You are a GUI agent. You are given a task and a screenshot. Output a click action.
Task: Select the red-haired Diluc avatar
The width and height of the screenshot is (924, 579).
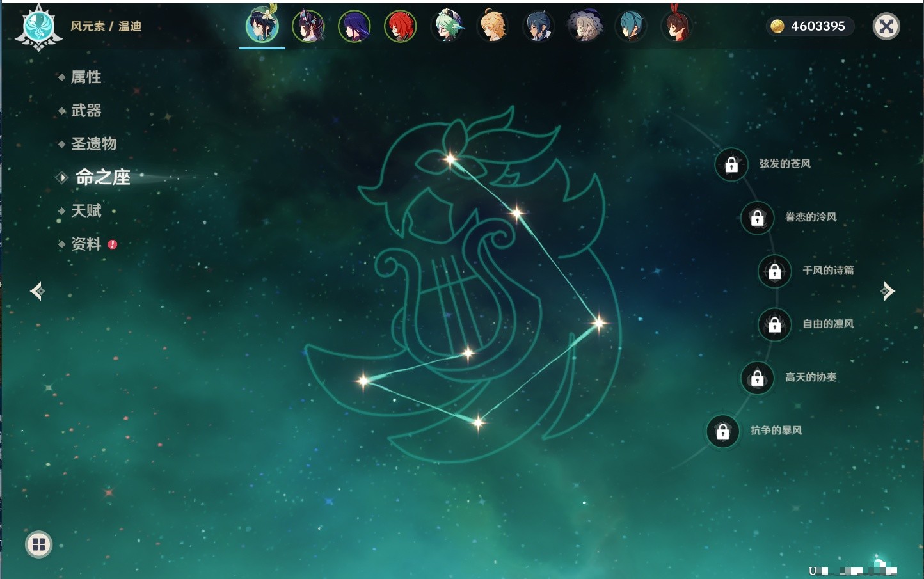click(400, 27)
